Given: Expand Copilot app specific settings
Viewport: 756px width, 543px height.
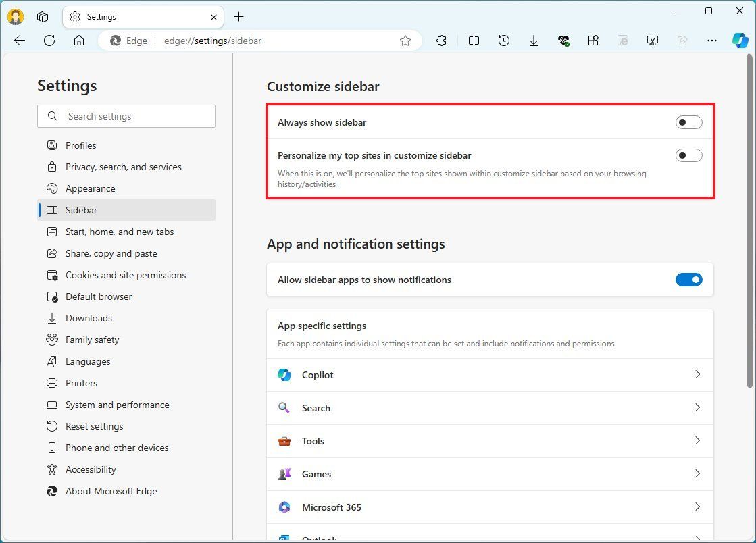Looking at the screenshot, I should pyautogui.click(x=697, y=374).
